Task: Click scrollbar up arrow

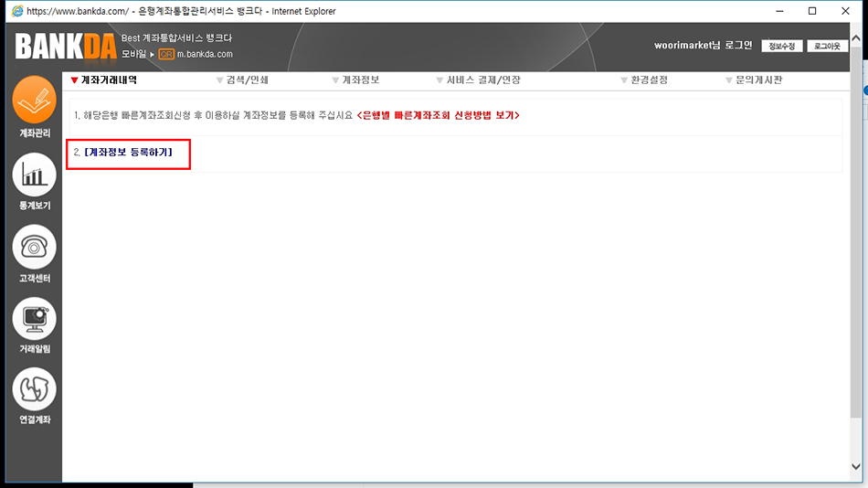Action: [x=856, y=37]
